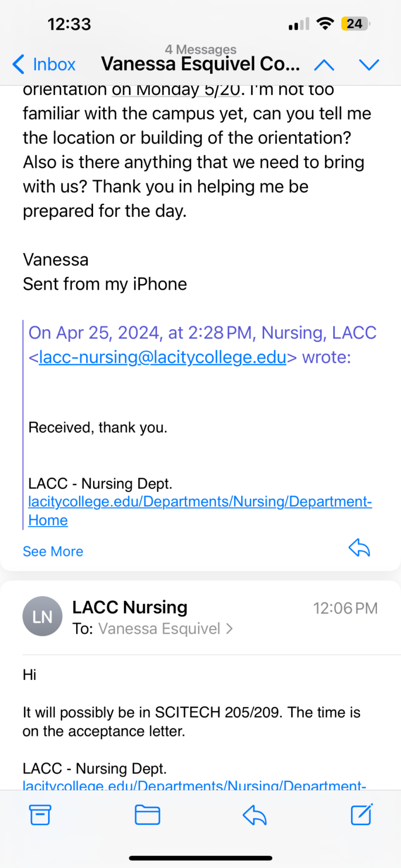Compose a new message with pencil icon
The width and height of the screenshot is (401, 868).
click(361, 814)
